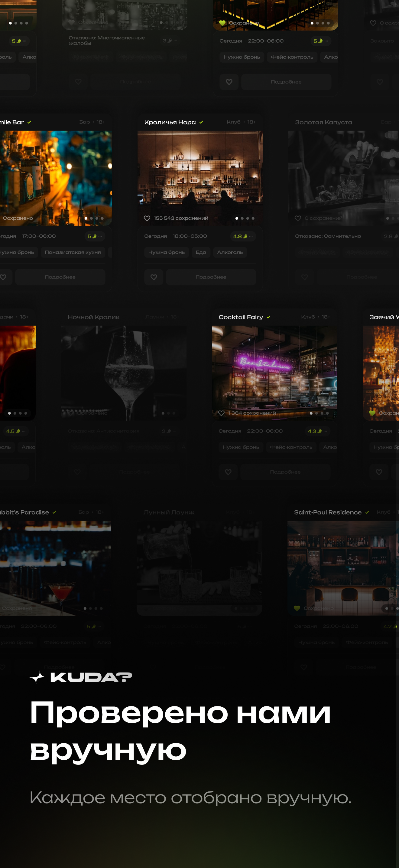Open the top card's rating 5 menu beside 22:00-06:00
This screenshot has height=868, width=399.
coord(321,41)
